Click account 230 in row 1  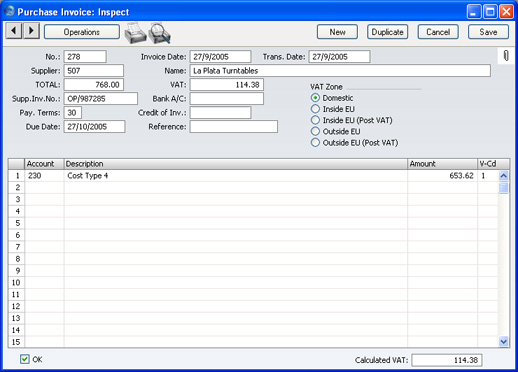[x=44, y=176]
